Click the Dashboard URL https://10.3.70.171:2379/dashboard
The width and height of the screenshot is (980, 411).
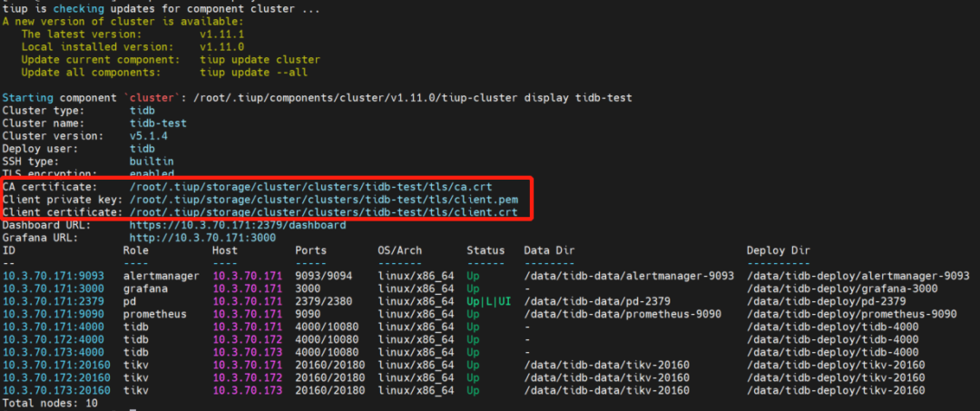point(238,225)
